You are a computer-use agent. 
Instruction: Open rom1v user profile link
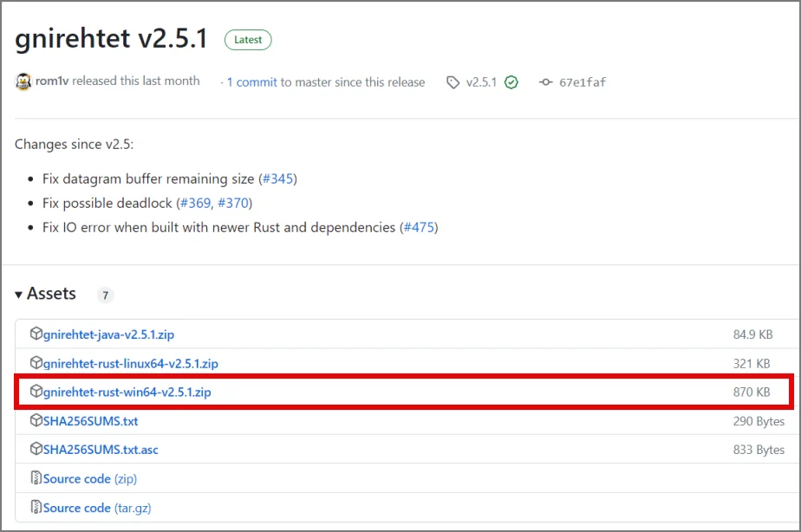(52, 81)
